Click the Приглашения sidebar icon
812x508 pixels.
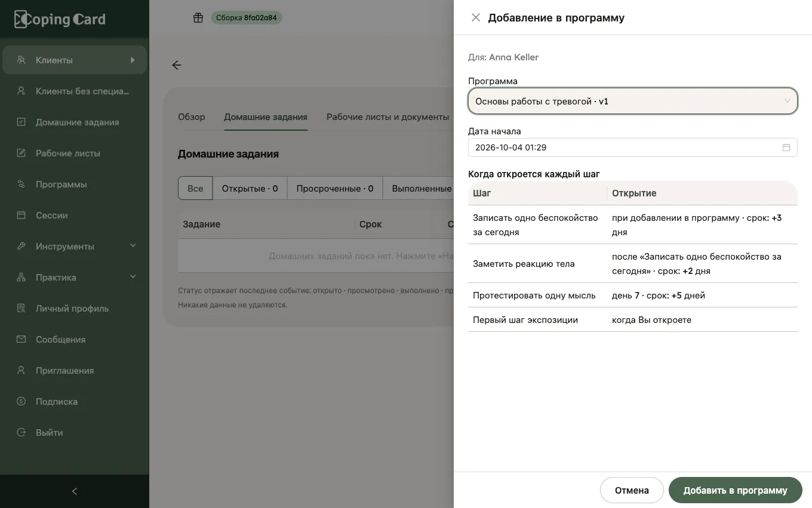click(21, 371)
